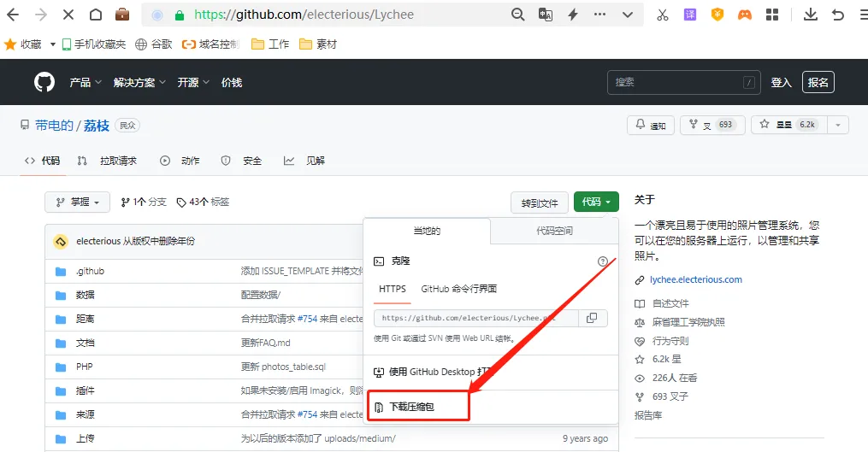Open the game controller extension icon
Viewport: 868px width, 452px height.
[745, 15]
